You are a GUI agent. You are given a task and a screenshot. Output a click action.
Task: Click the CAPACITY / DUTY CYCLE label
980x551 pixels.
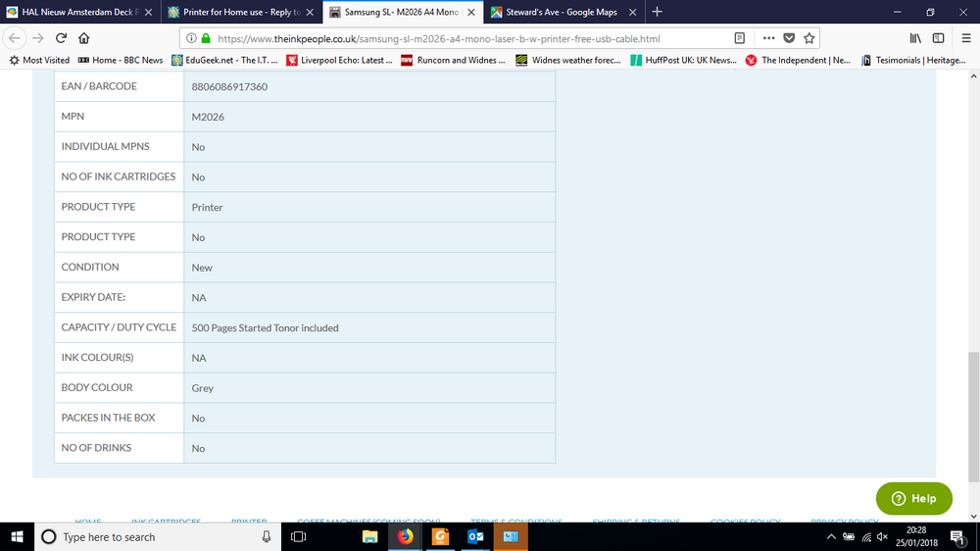click(119, 327)
